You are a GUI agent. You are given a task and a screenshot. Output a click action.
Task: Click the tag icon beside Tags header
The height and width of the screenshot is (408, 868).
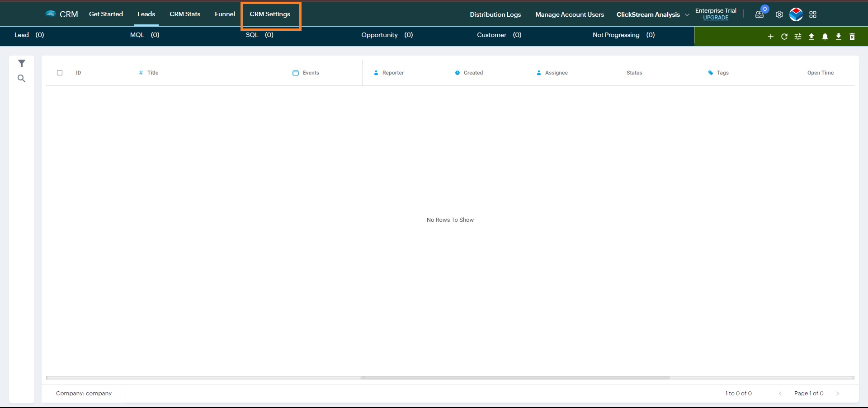[x=711, y=73]
